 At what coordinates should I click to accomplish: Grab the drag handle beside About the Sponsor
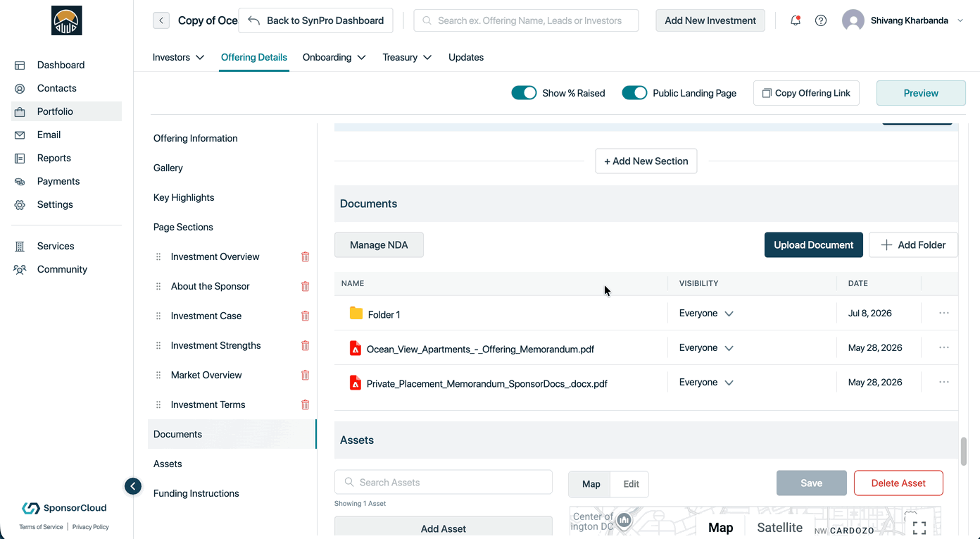pos(158,287)
